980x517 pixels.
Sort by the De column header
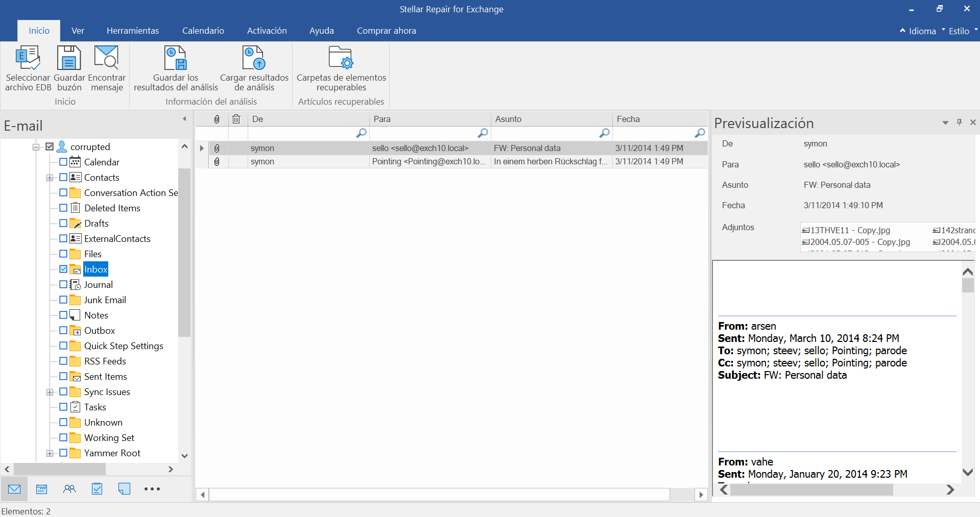308,119
